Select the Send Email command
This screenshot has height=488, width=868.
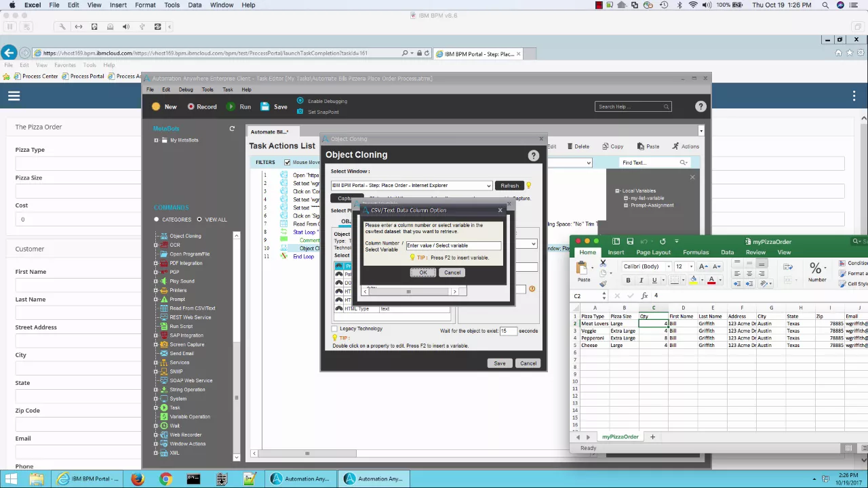pos(181,353)
